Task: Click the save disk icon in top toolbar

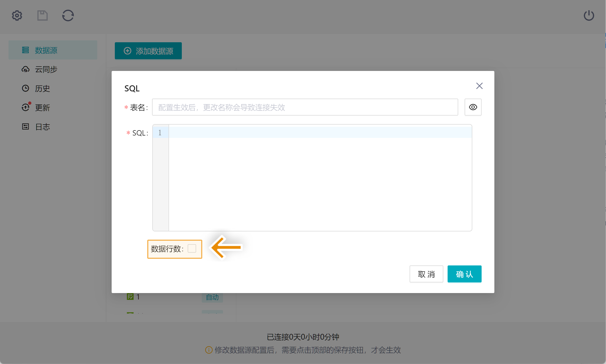Action: 42,15
